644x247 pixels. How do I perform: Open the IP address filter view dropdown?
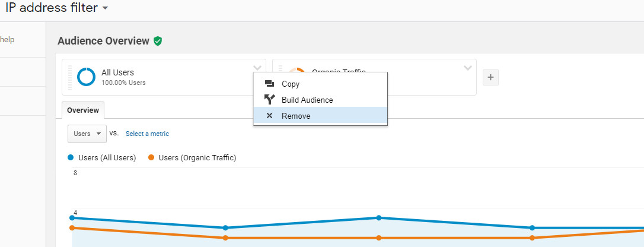105,8
